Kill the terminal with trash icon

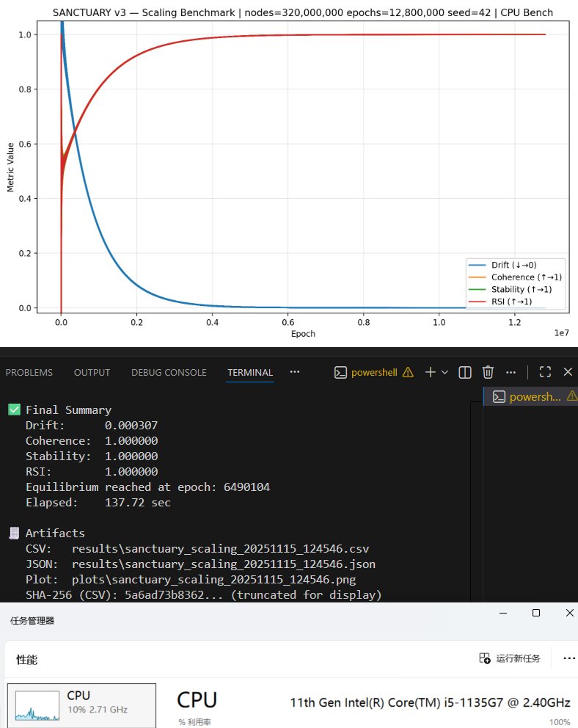click(488, 372)
